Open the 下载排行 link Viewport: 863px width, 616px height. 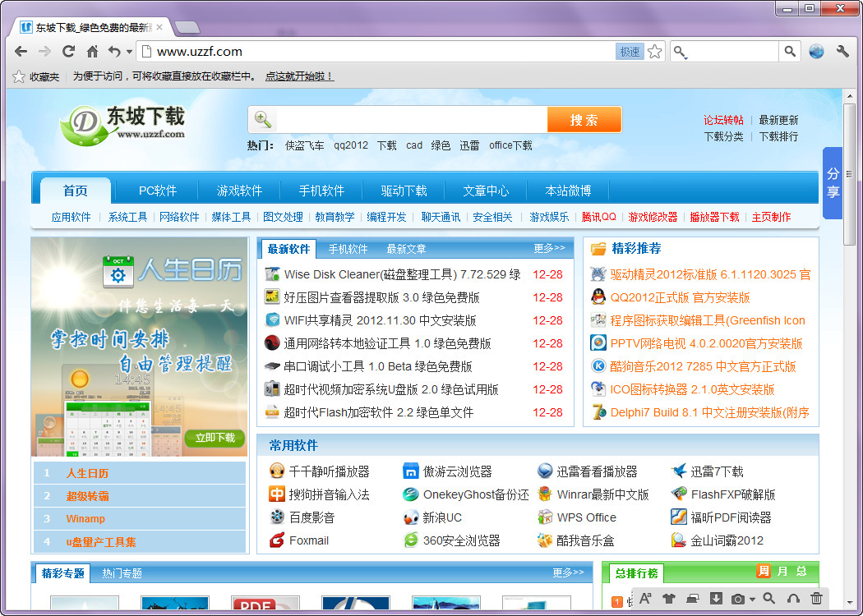(x=778, y=136)
